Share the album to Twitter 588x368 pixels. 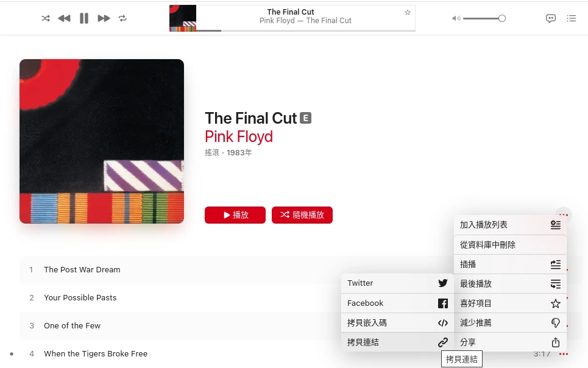pyautogui.click(x=397, y=283)
